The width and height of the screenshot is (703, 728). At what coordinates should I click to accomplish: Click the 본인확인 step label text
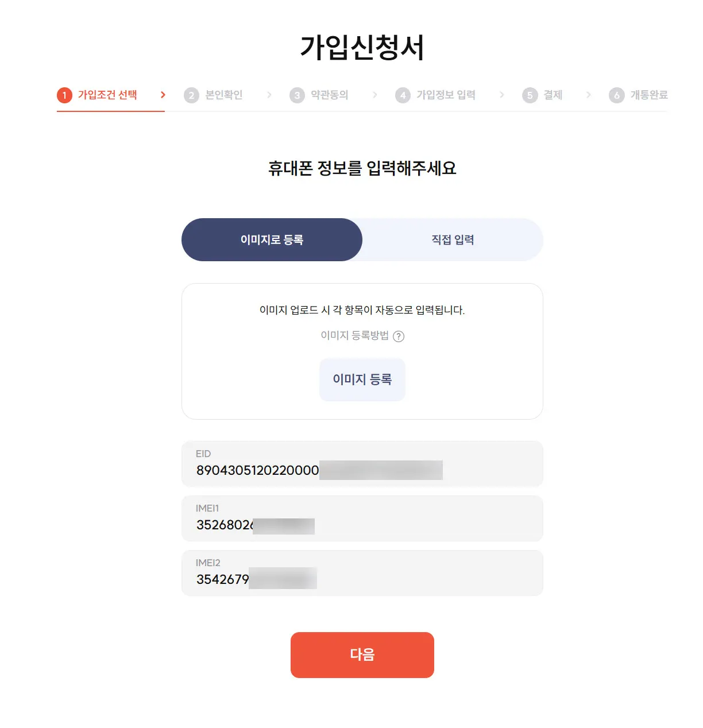pos(223,95)
